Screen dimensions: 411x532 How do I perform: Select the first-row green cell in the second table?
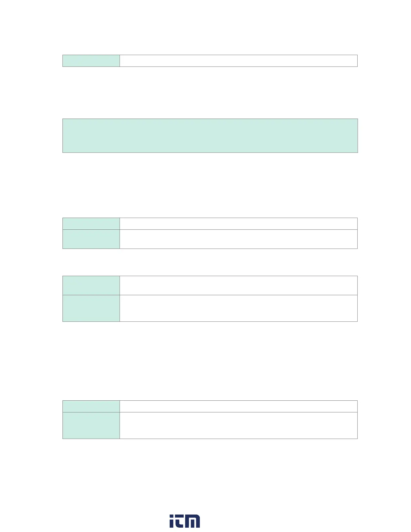91,224
